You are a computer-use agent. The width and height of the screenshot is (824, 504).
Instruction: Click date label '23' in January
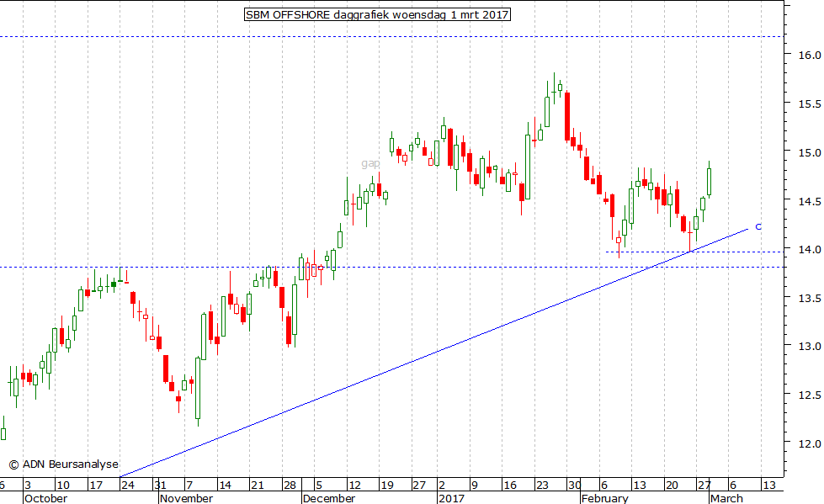pyautogui.click(x=542, y=485)
